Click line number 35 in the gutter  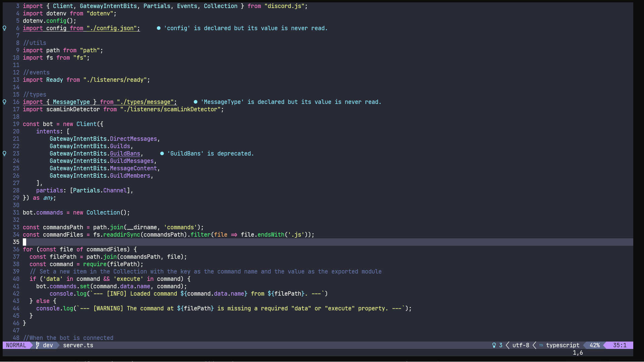coord(16,242)
